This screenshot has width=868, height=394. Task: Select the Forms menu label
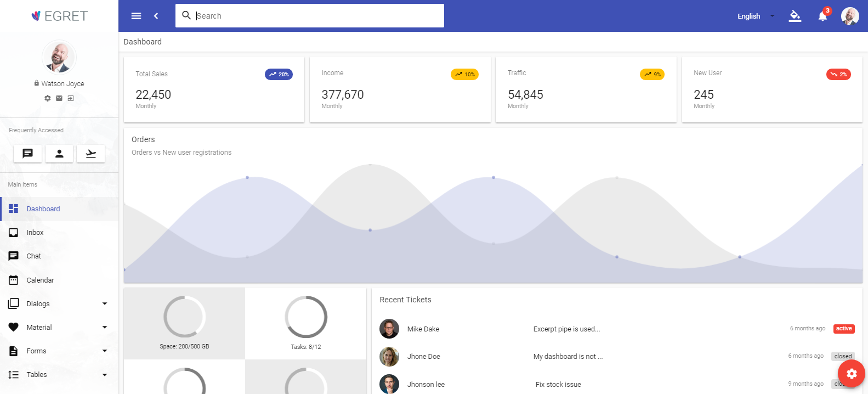36,351
